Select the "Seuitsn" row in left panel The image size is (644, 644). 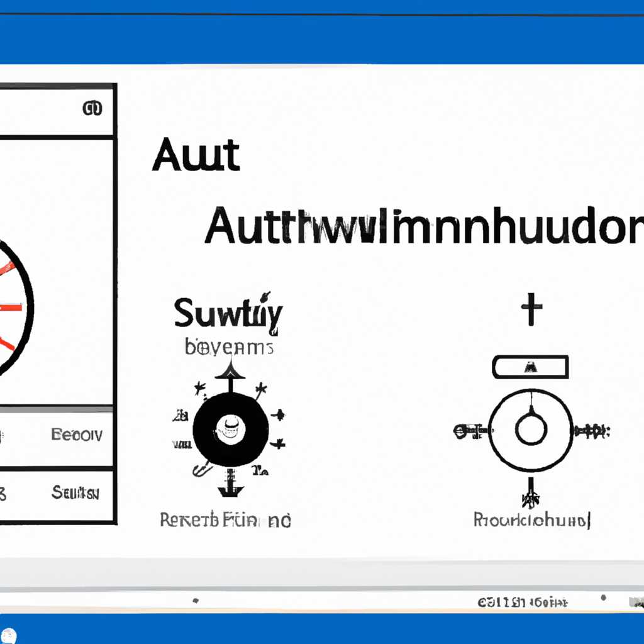coord(56,495)
